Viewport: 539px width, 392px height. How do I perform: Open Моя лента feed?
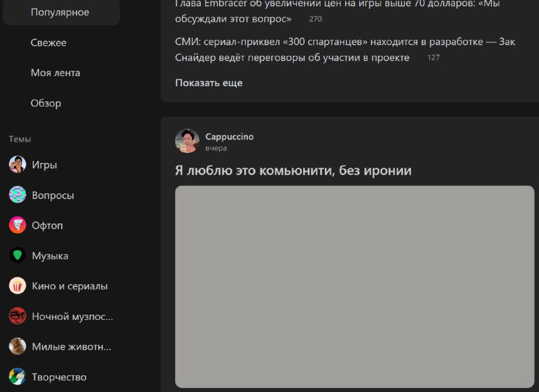(55, 73)
